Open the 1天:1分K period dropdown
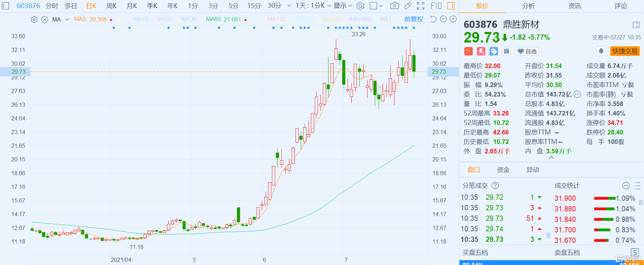 pyautogui.click(x=313, y=6)
